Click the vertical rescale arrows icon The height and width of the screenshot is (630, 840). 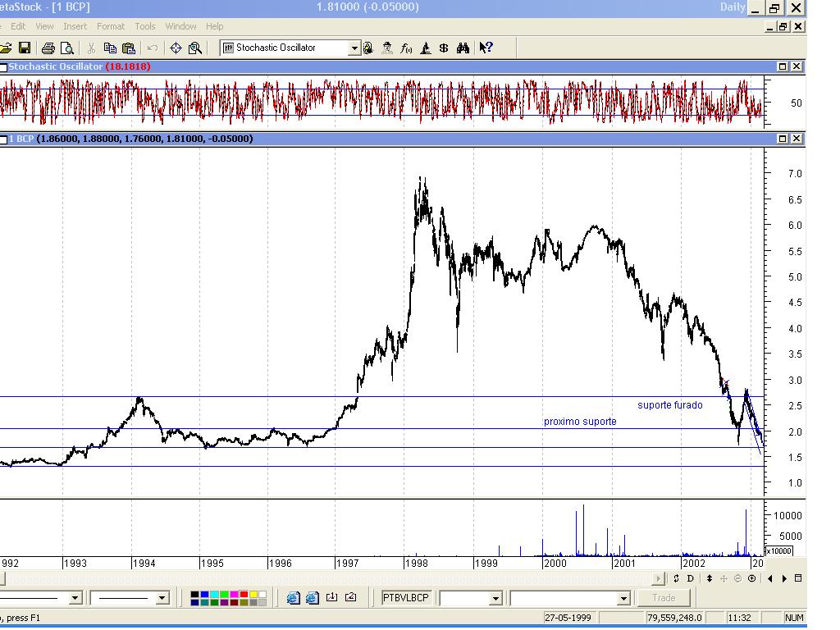710,578
